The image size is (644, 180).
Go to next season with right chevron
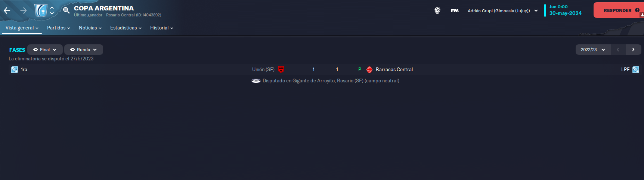633,50
